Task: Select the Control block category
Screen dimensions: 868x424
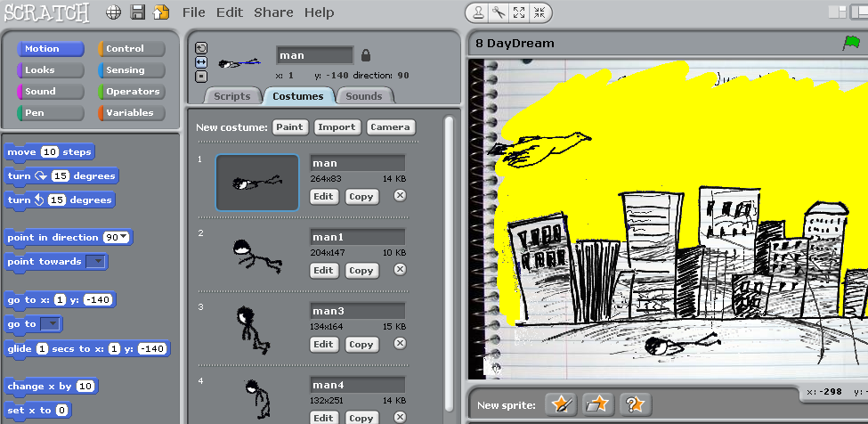Action: point(132,49)
